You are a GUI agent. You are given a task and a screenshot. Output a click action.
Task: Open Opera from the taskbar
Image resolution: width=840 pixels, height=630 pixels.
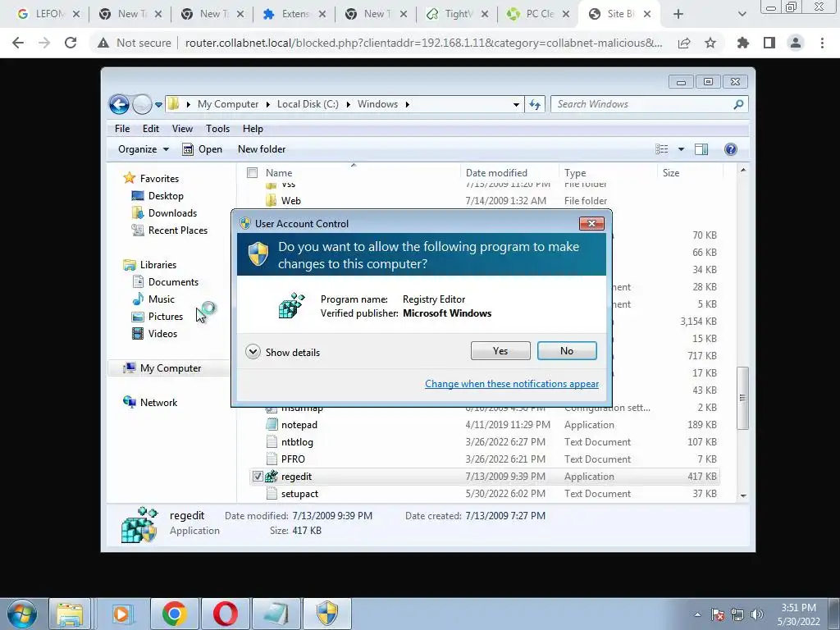click(226, 614)
